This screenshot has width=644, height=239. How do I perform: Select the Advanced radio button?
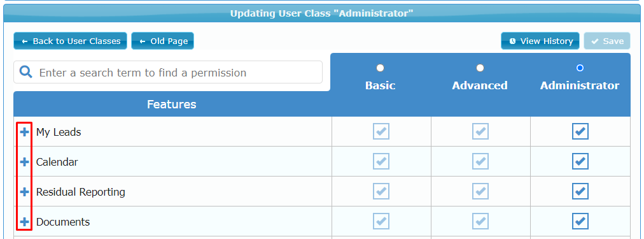(480, 68)
